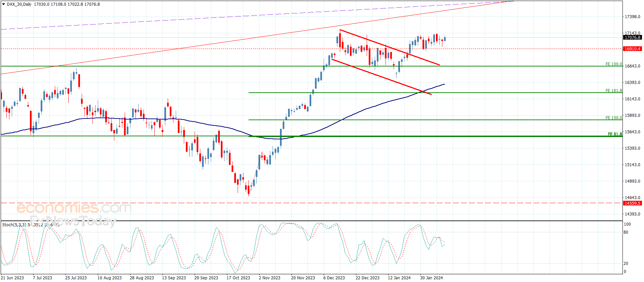Click the DAX_30,Daily chart title

tap(19, 4)
